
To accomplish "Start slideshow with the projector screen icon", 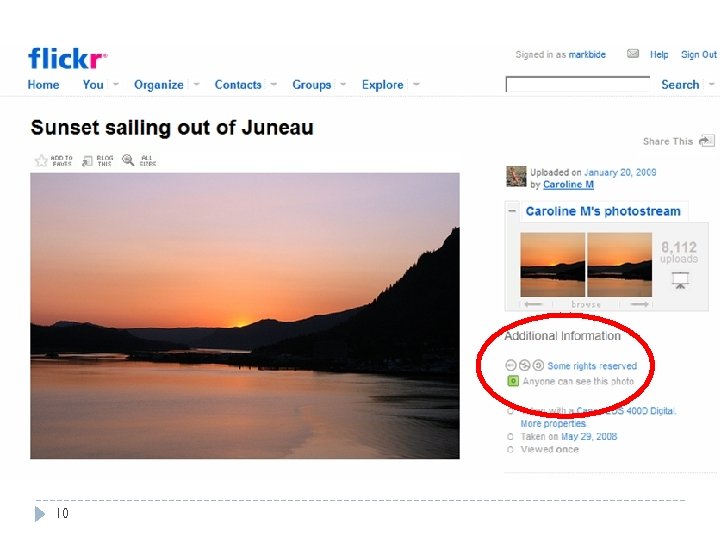I will 680,280.
